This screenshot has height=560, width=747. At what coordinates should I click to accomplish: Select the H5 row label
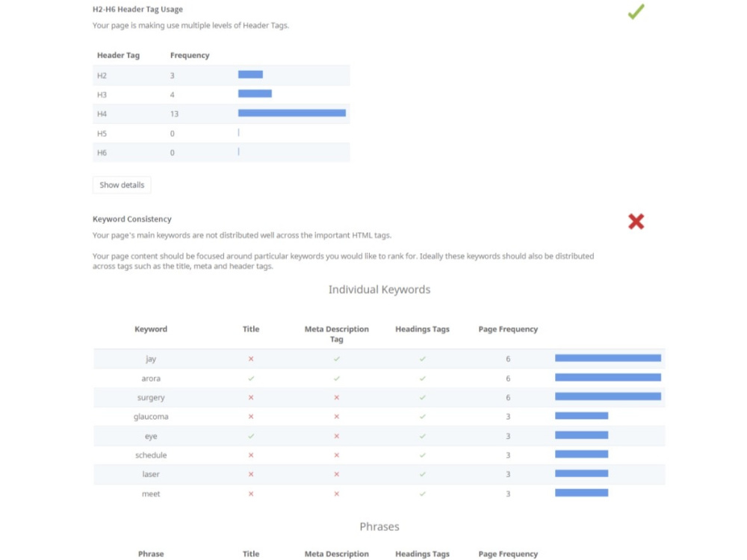pyautogui.click(x=102, y=134)
